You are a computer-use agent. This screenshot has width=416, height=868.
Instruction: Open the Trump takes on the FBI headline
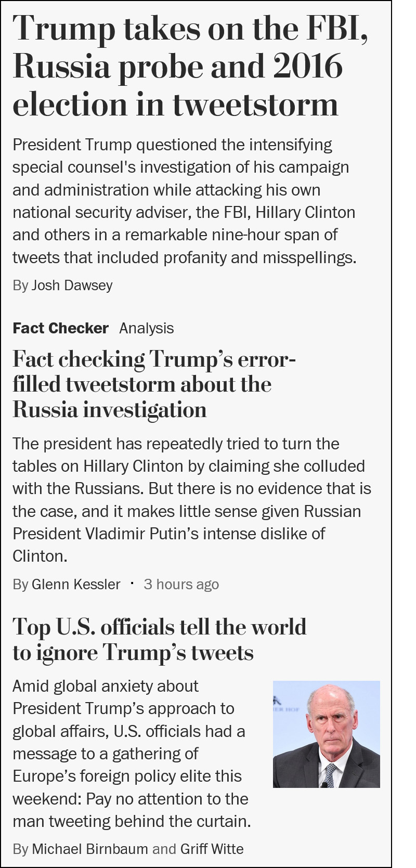tap(190, 67)
